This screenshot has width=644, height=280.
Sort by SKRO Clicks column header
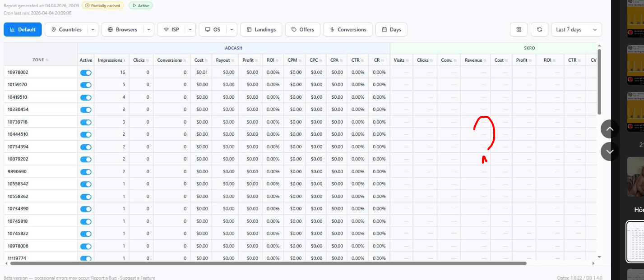coord(425,60)
